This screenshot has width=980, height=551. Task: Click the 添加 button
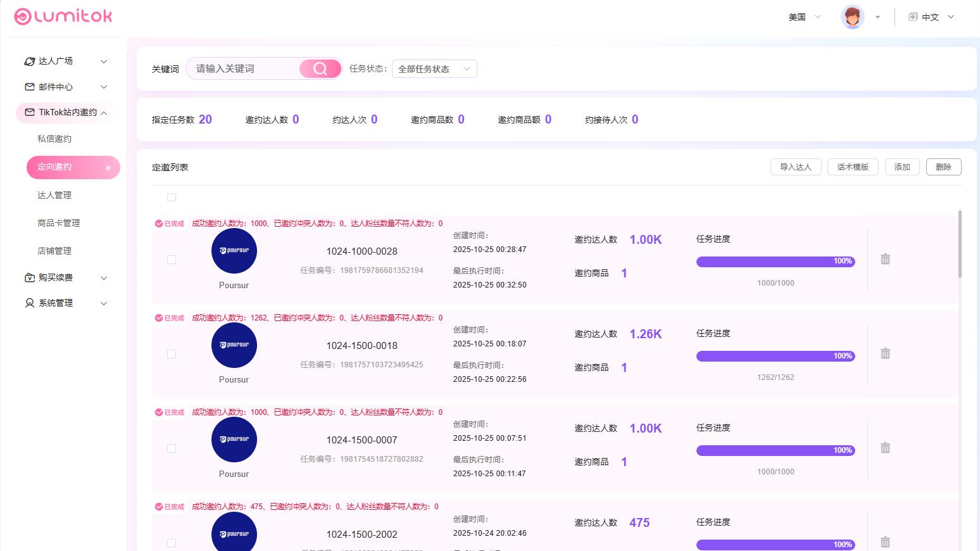(x=902, y=167)
